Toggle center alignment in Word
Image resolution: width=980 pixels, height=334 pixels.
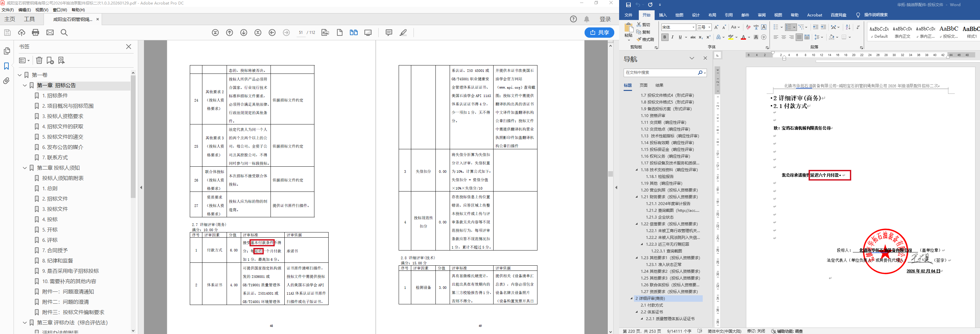tap(783, 37)
